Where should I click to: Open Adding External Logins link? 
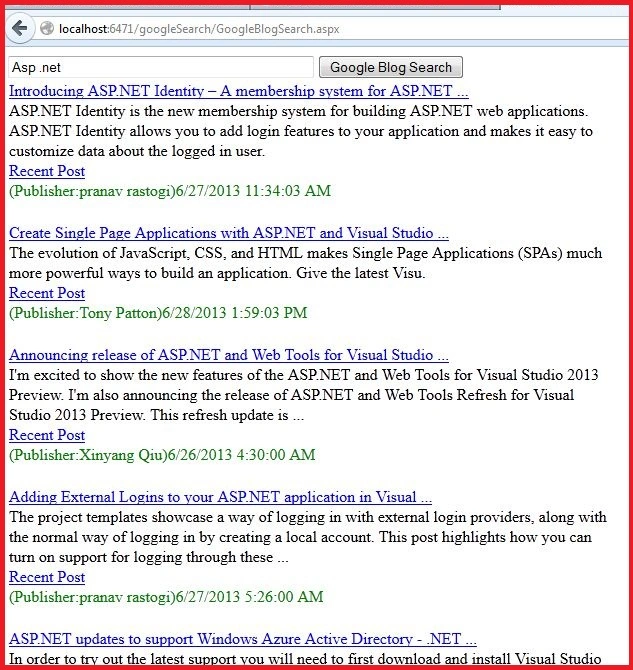[220, 497]
